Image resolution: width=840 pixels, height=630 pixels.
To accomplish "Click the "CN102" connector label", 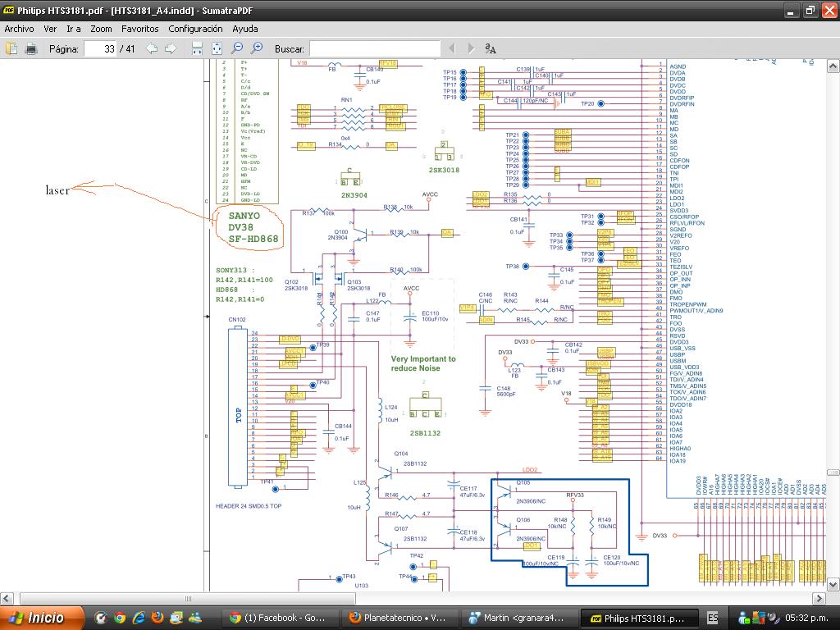I will coord(237,320).
